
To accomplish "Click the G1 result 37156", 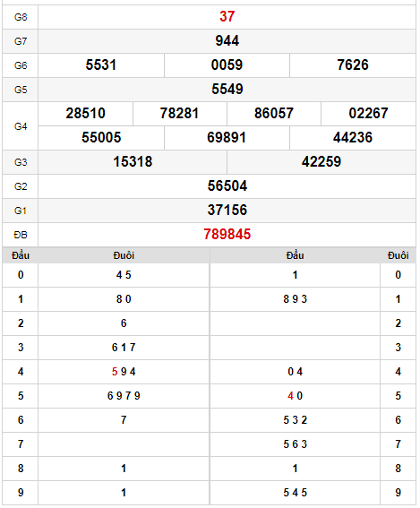I will point(227,210).
